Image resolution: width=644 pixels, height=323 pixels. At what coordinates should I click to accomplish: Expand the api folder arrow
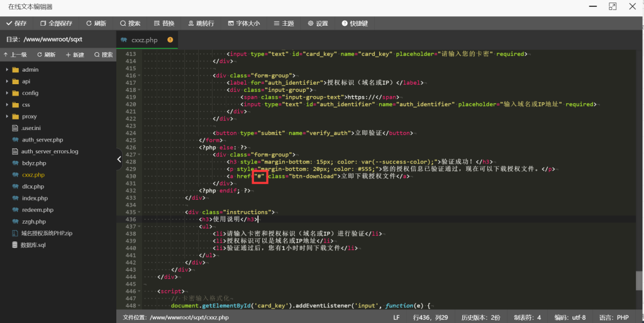pyautogui.click(x=7, y=81)
